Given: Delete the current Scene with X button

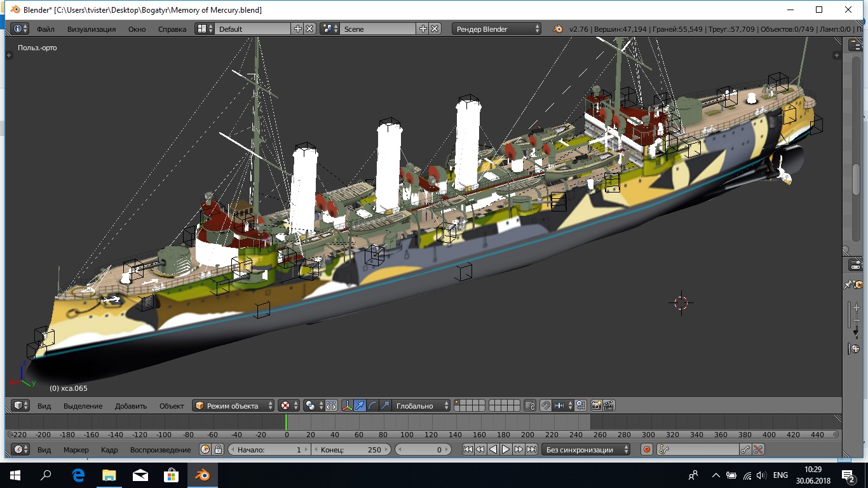Looking at the screenshot, I should (x=435, y=29).
